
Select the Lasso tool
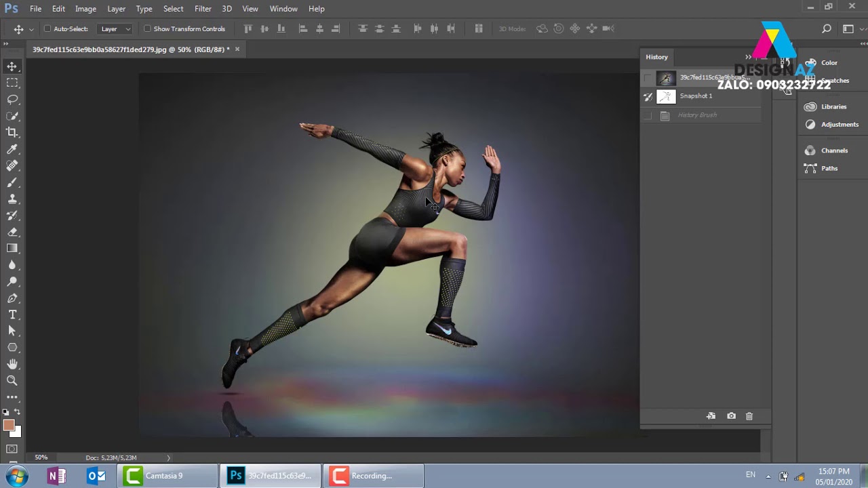coord(12,99)
